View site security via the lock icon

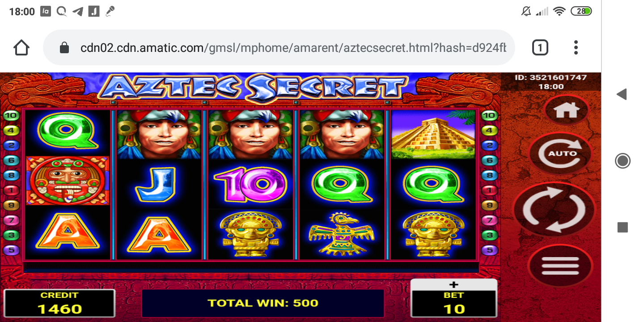pyautogui.click(x=64, y=47)
